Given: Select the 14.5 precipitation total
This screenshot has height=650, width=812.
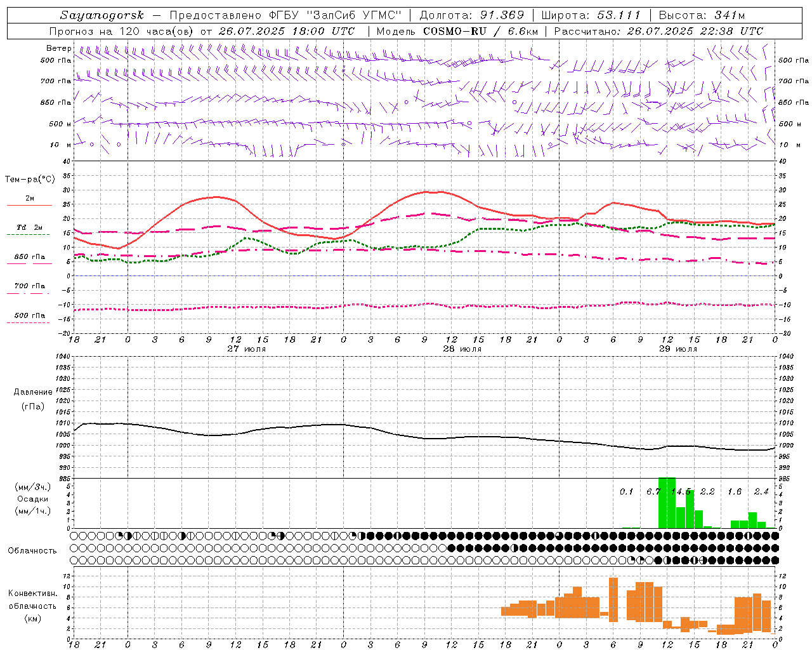Looking at the screenshot, I should 681,492.
